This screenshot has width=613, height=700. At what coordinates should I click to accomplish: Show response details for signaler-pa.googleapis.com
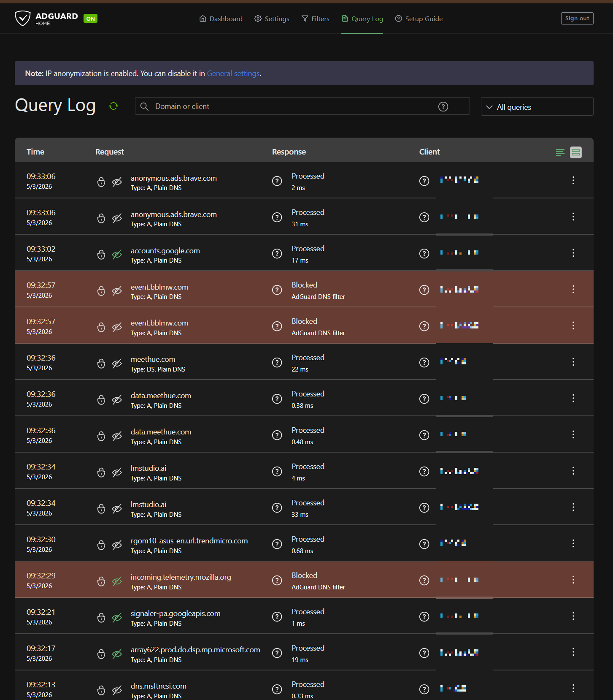(277, 617)
